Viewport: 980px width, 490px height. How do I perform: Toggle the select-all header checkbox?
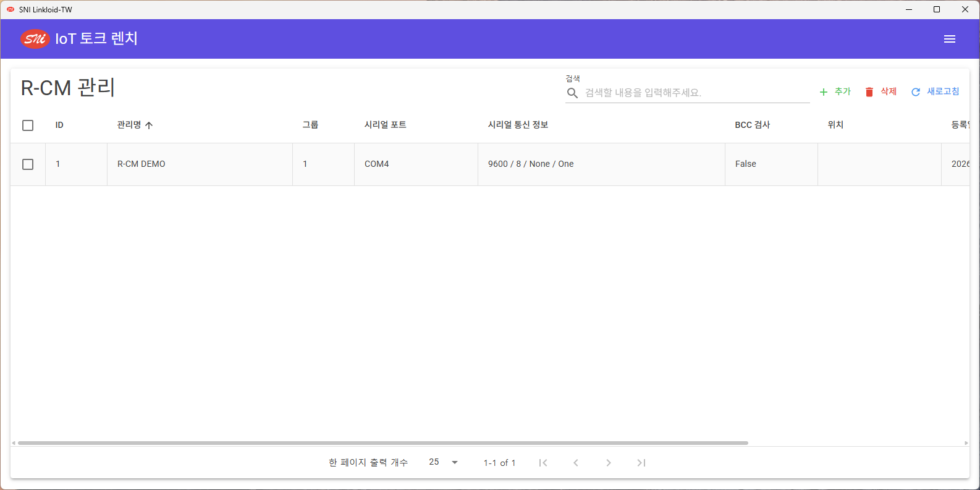pyautogui.click(x=28, y=125)
